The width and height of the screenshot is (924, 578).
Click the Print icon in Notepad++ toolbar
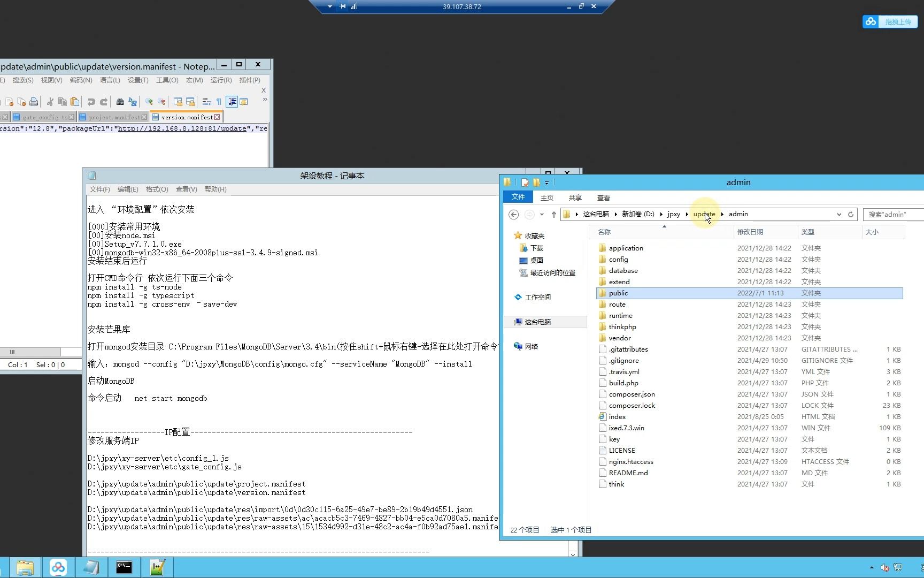[34, 102]
